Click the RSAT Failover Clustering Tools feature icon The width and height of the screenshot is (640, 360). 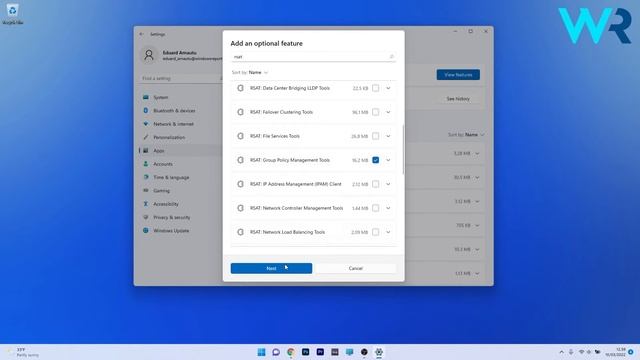click(240, 112)
